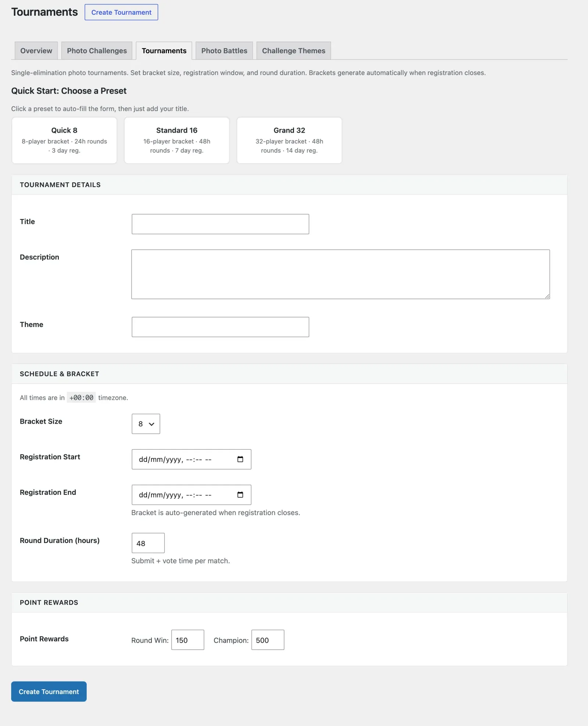
Task: Choose the Grand 32 preset card
Action: pyautogui.click(x=289, y=140)
